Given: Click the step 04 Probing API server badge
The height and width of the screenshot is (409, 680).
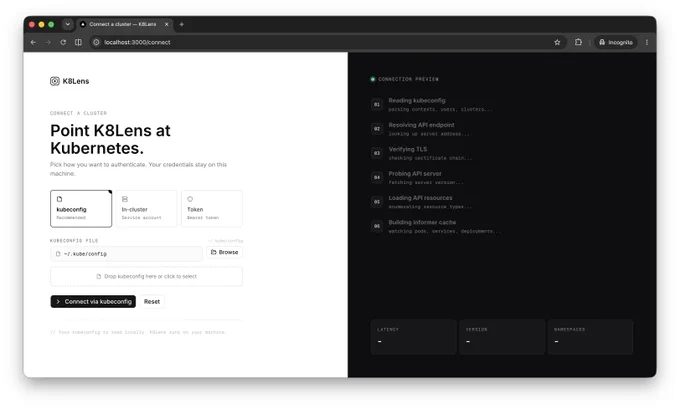Looking at the screenshot, I should (377, 177).
